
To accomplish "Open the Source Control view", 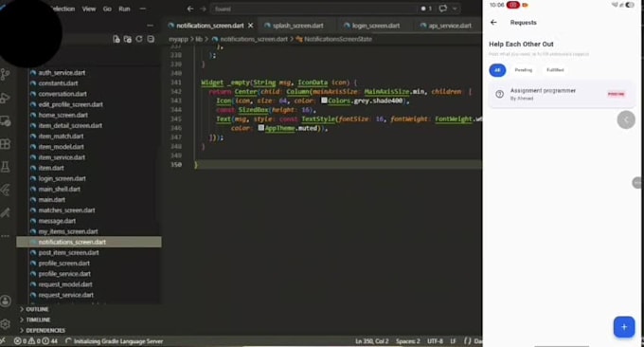I will [x=6, y=74].
